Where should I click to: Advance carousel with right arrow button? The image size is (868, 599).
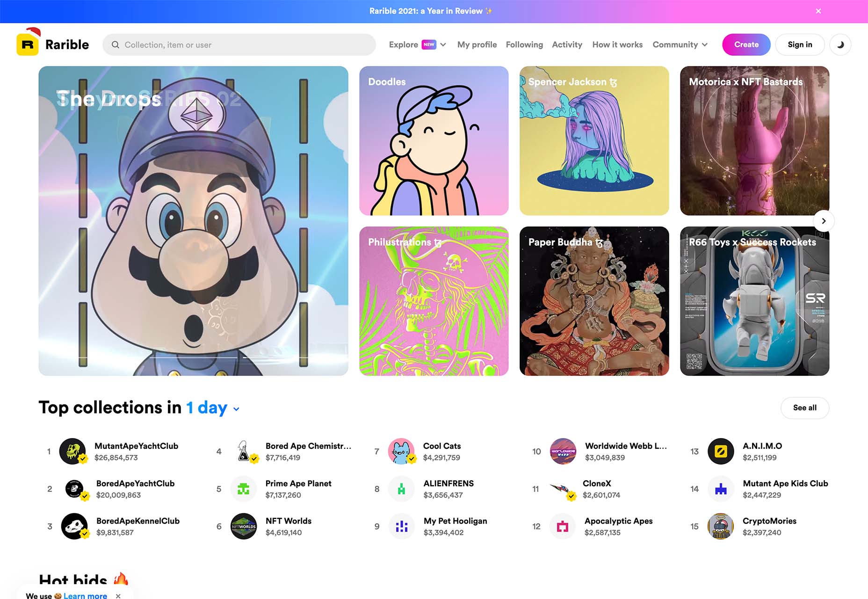click(824, 221)
